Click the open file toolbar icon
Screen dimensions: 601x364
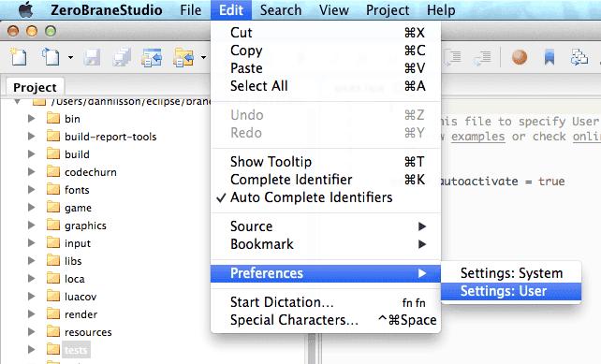(x=51, y=57)
